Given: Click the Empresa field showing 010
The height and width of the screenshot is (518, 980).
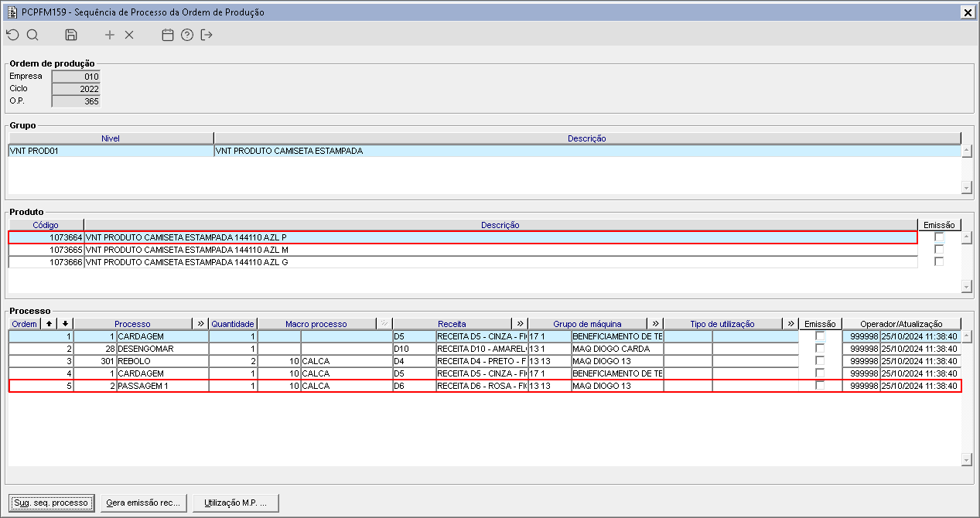Looking at the screenshot, I should [76, 77].
